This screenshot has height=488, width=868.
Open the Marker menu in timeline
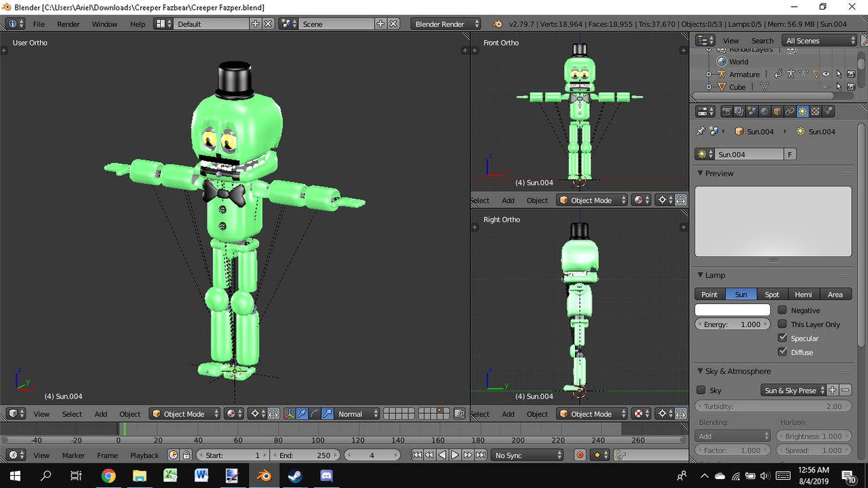point(73,455)
